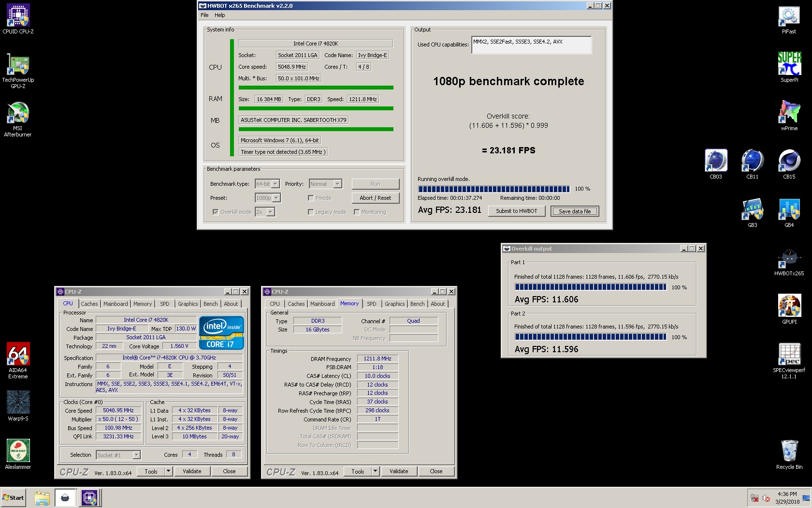Open AIDA64 Extreme desktop icon
The image size is (812, 508).
[18, 361]
